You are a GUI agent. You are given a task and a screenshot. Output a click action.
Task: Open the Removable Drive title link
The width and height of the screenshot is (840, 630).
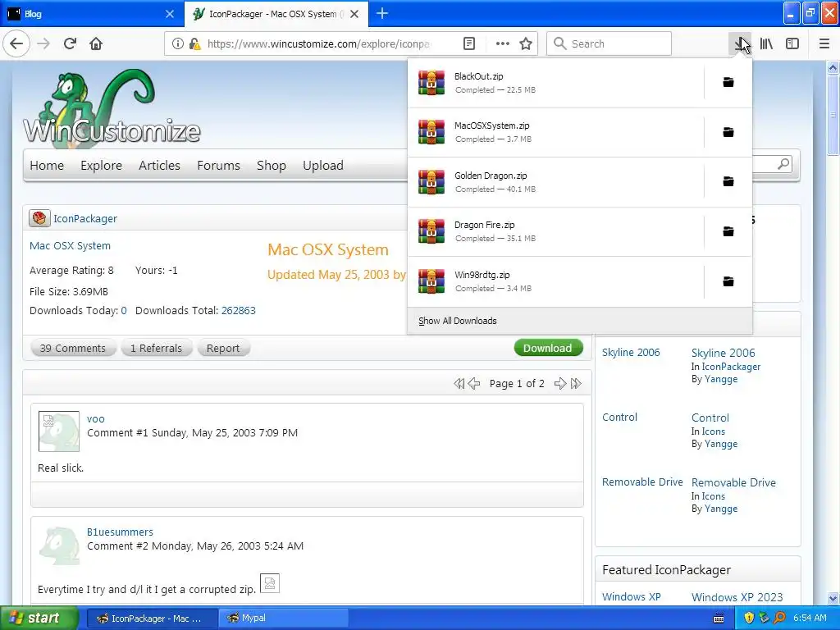coord(733,482)
